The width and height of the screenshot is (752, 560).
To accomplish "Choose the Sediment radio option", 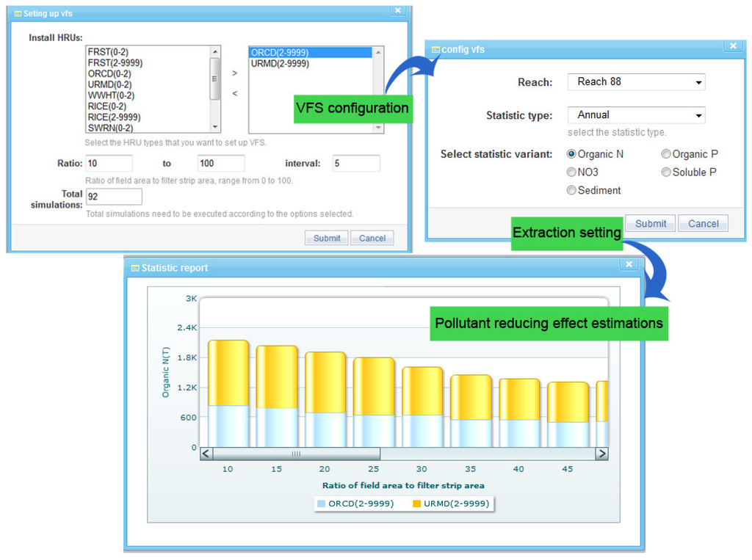I will [x=571, y=190].
